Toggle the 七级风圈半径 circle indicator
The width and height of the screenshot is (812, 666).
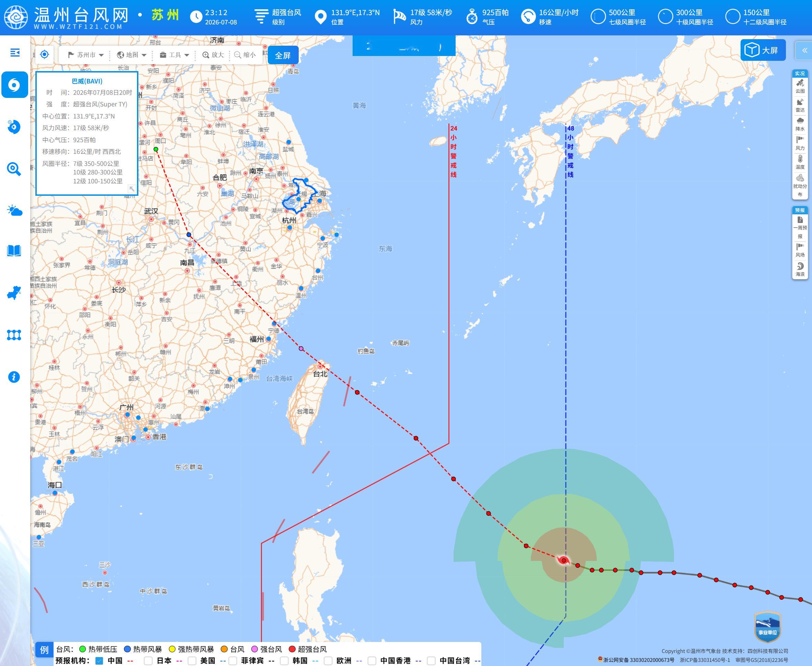(x=598, y=17)
